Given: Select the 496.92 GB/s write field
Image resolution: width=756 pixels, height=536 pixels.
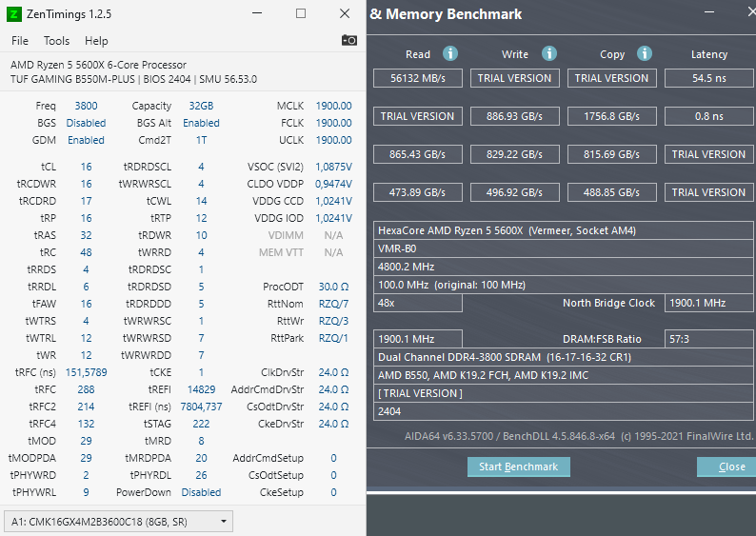Looking at the screenshot, I should coord(514,192).
